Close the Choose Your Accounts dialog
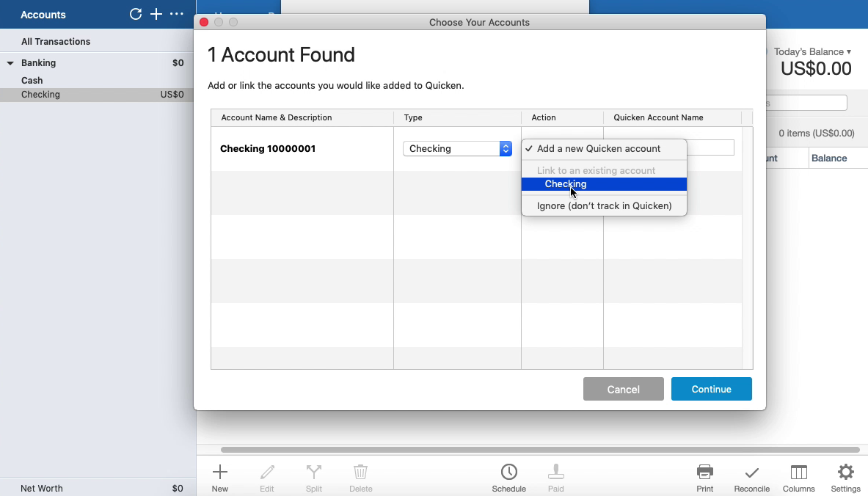Screen dimensions: 868x496 204,22
